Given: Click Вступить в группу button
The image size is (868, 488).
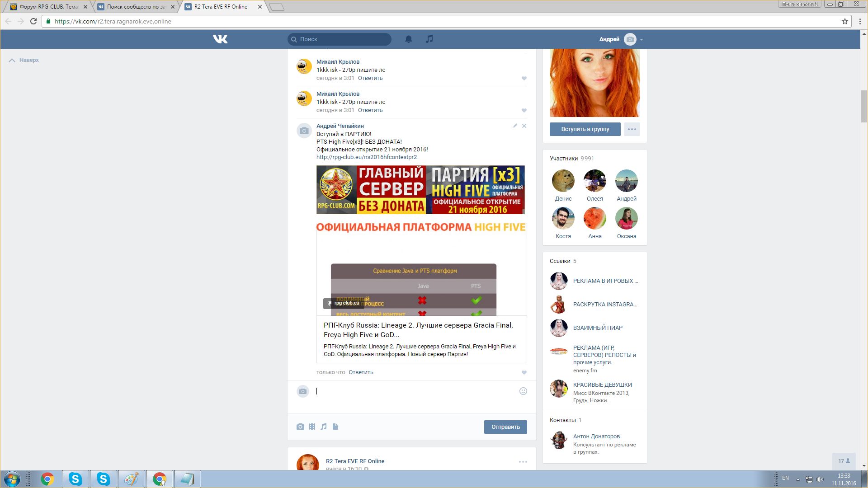Looking at the screenshot, I should coord(585,129).
